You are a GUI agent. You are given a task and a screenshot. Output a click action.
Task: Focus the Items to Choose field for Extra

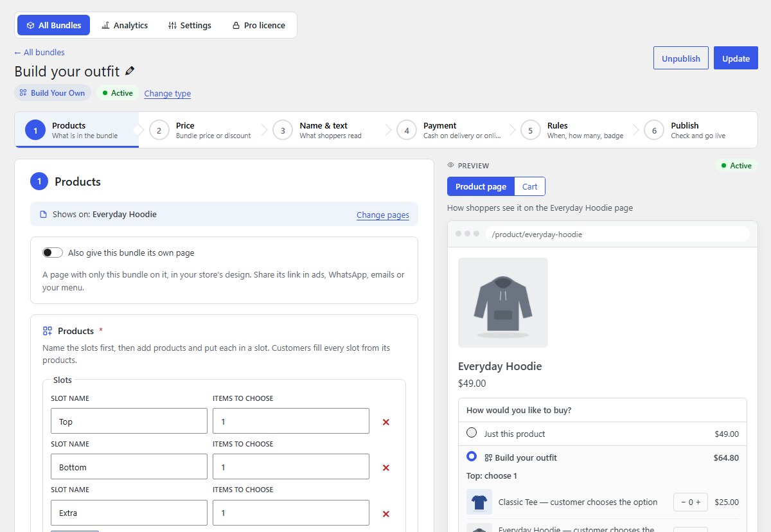click(291, 513)
